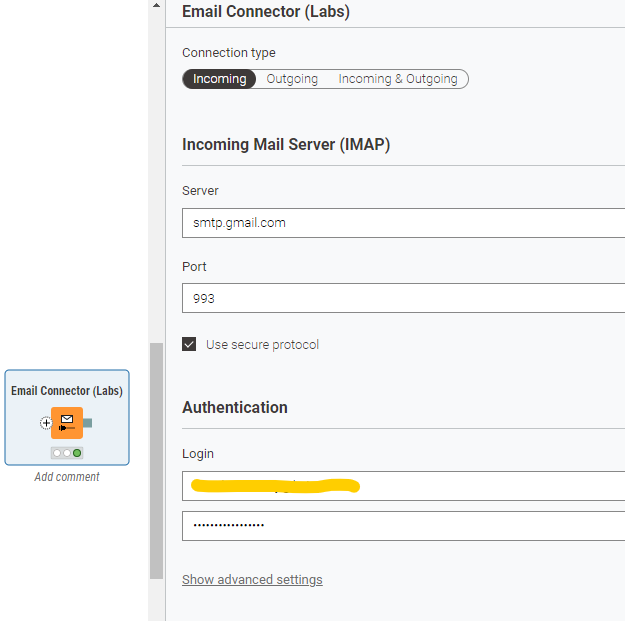This screenshot has width=625, height=621.
Task: Click the Authentication section heading
Action: [235, 408]
